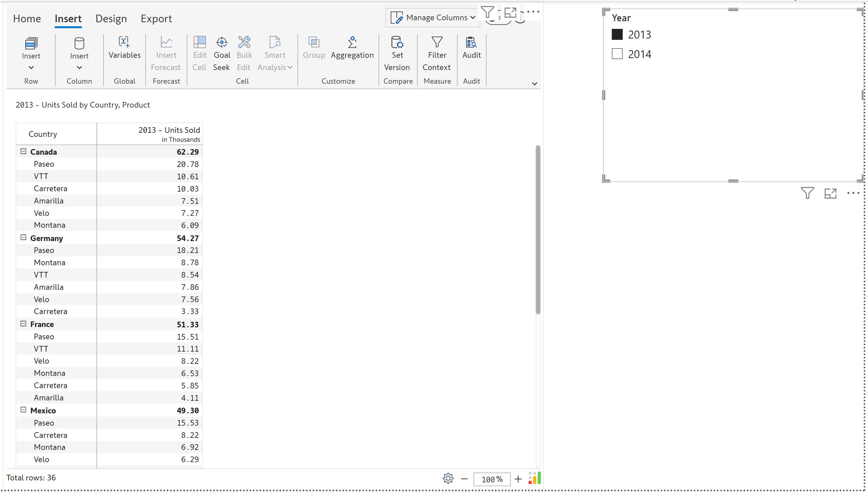Screen dimensions: 868x493
Task: Open the settings gear in status bar
Action: pyautogui.click(x=448, y=478)
